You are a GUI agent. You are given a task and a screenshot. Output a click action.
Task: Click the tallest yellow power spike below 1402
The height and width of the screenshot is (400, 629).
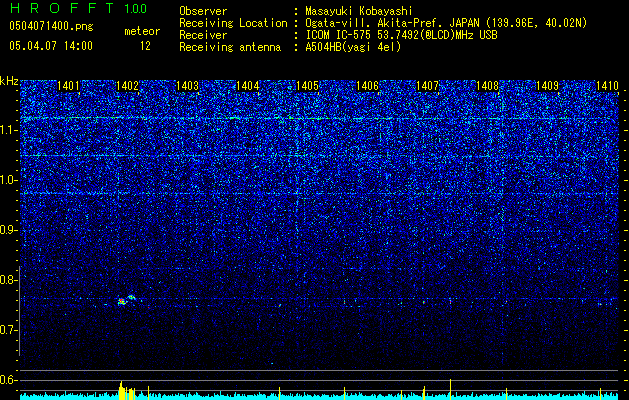click(x=121, y=389)
